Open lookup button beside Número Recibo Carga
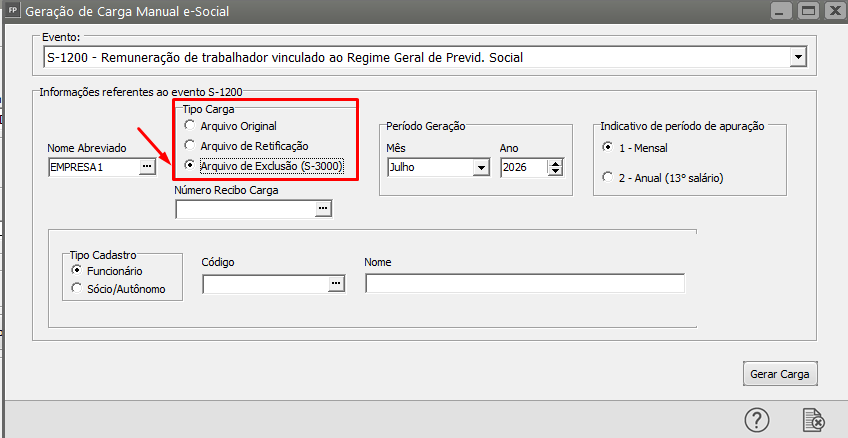This screenshot has width=848, height=438. 322,208
